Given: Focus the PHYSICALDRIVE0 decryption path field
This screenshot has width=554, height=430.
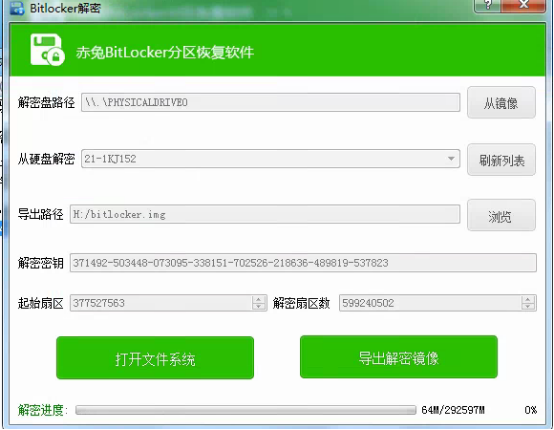Looking at the screenshot, I should point(271,102).
